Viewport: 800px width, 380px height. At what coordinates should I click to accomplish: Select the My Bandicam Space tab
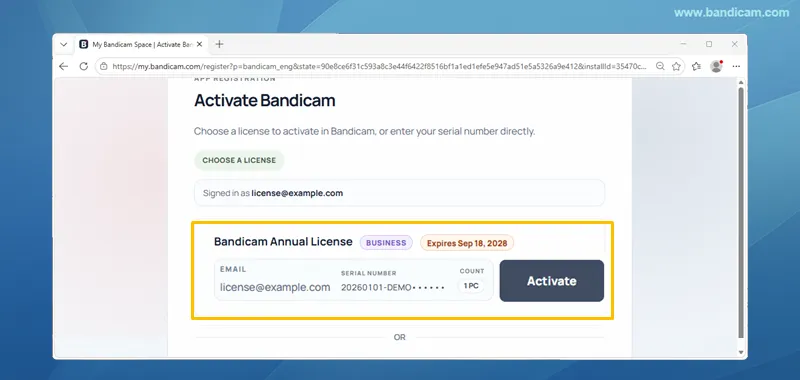(141, 44)
